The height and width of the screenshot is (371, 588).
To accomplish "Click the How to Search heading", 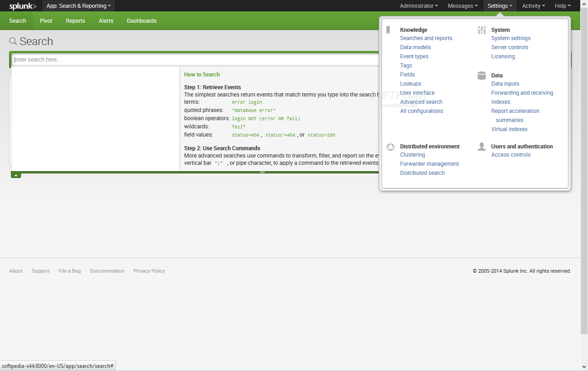I will pos(202,75).
